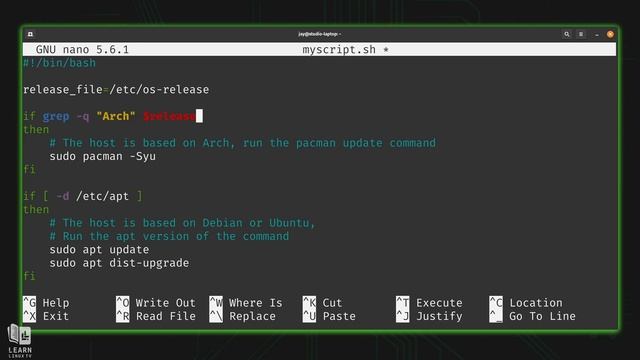Click the ^\ Replace shortcut
The width and height of the screenshot is (640, 360).
coord(242,316)
